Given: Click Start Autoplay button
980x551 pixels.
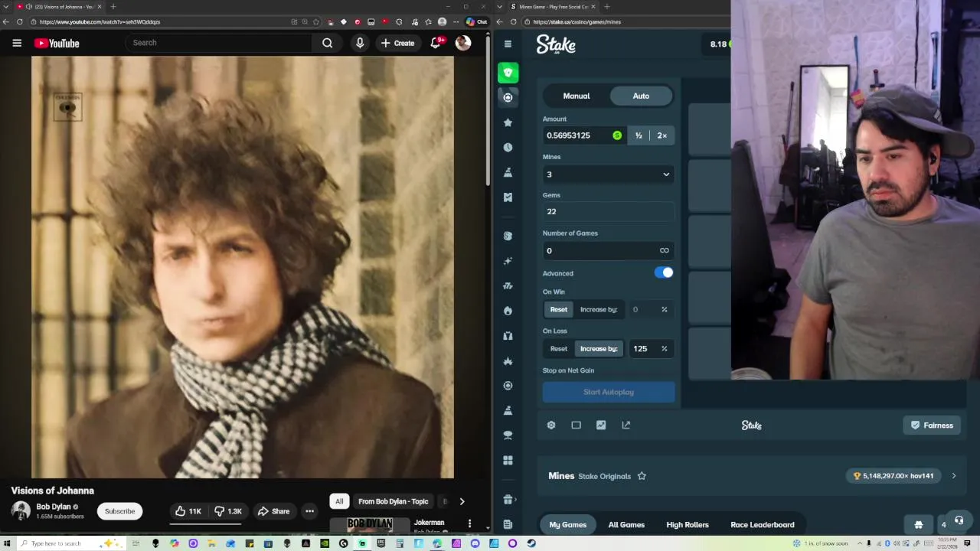Looking at the screenshot, I should [609, 392].
